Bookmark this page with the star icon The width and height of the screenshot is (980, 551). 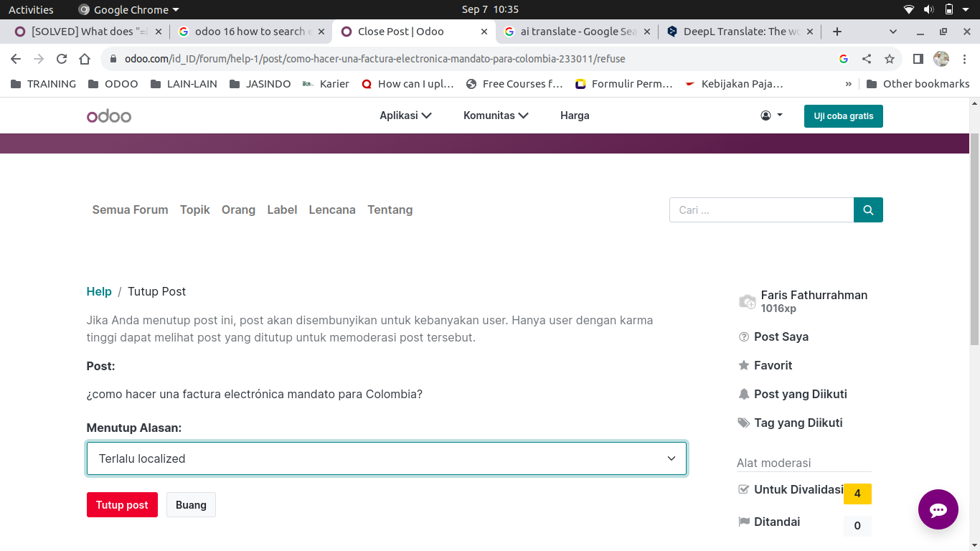pos(890,59)
